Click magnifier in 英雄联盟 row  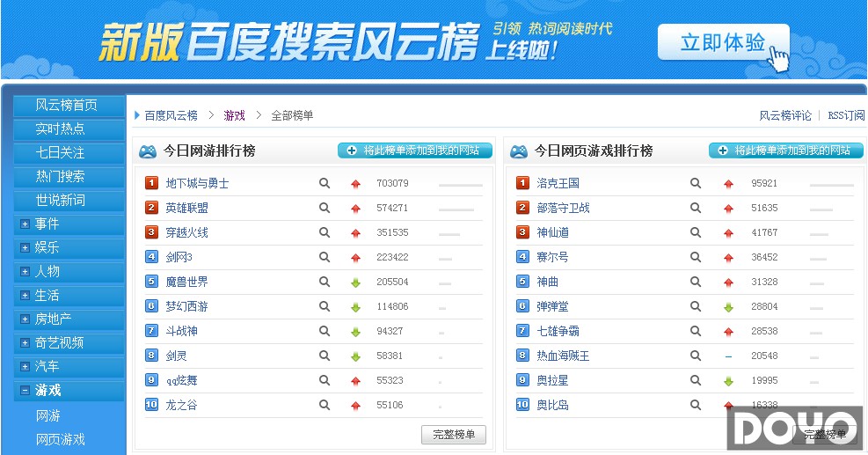coord(325,208)
